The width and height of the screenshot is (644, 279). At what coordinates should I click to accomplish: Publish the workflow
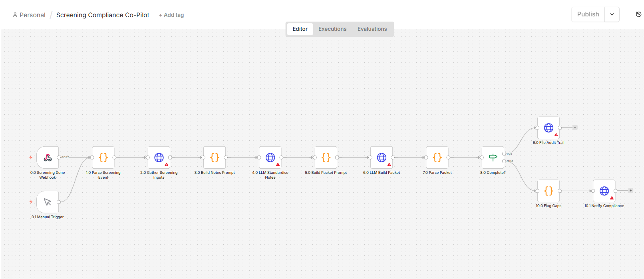588,14
